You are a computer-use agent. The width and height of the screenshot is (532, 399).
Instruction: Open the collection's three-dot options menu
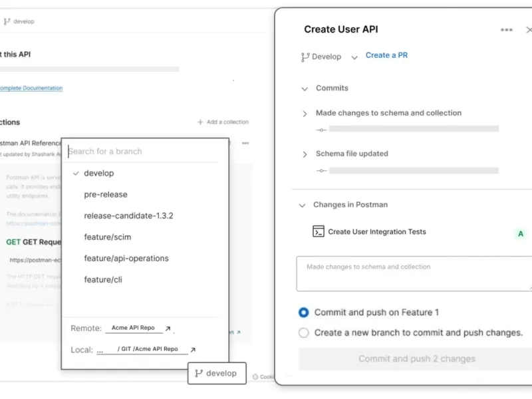point(245,143)
